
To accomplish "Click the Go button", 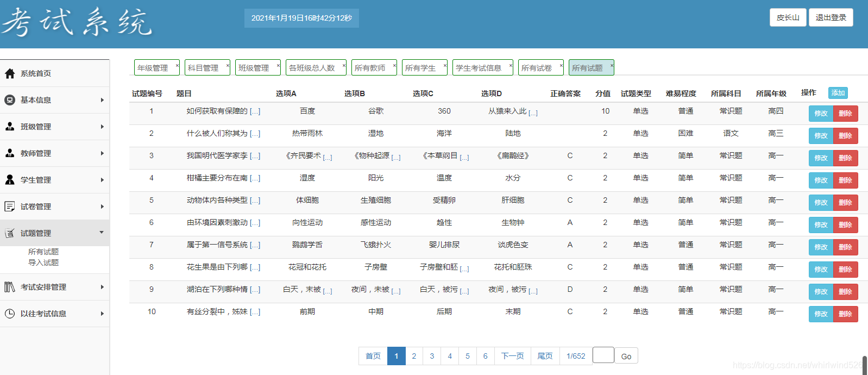I will point(626,357).
